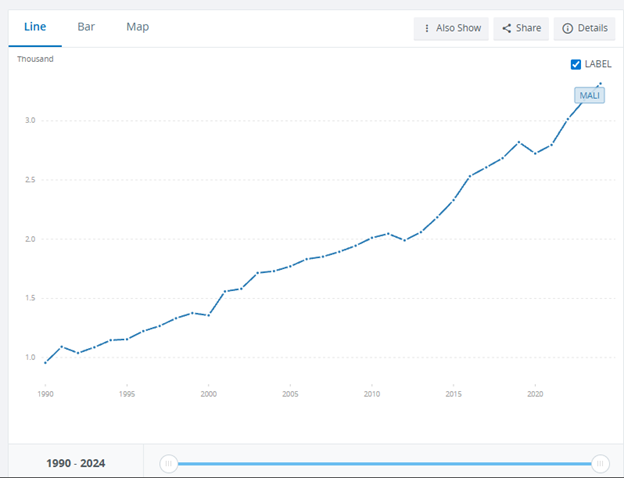Switch to the Bar chart tab
The image size is (624, 478).
[x=86, y=27]
